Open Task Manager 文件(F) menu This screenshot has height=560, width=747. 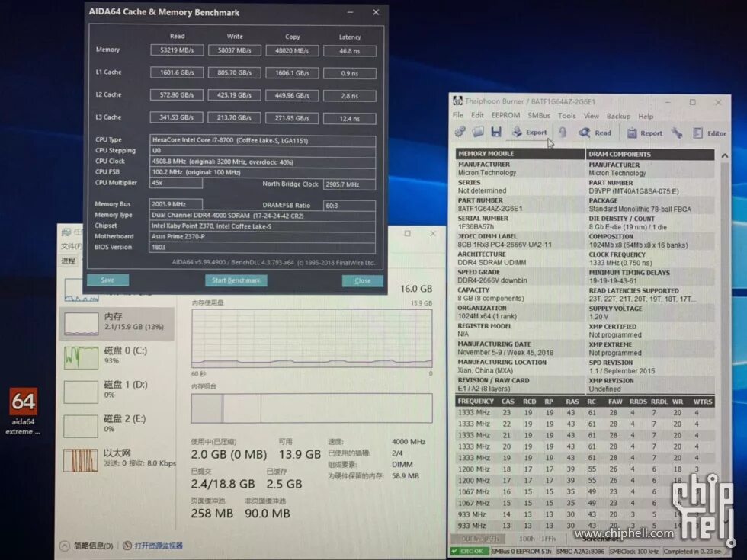72,246
